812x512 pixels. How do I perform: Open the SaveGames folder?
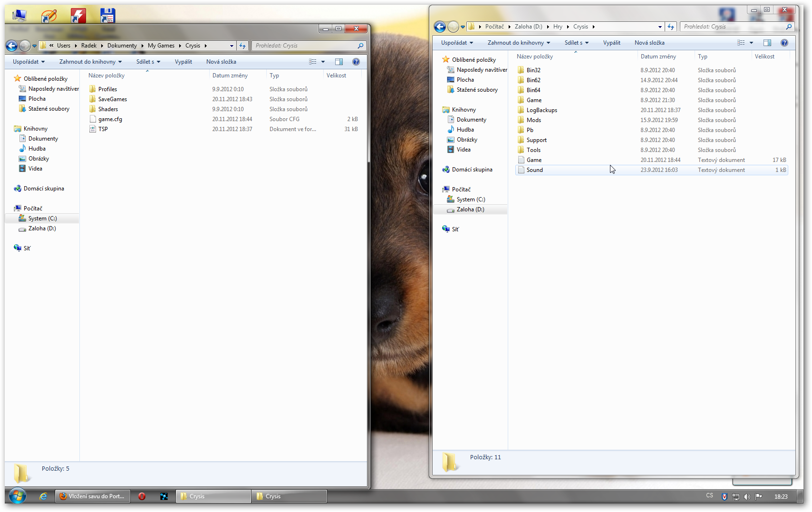click(x=112, y=99)
